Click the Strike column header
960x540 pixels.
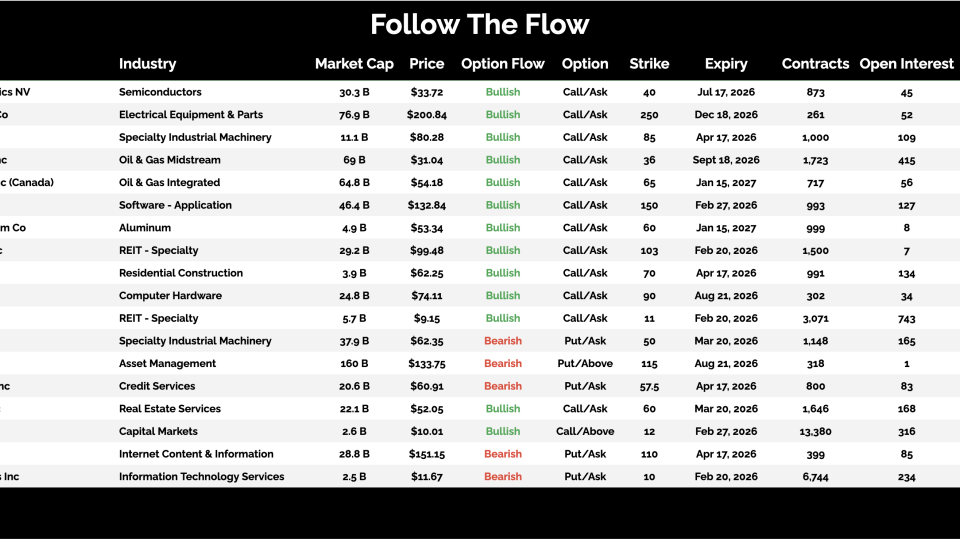(x=649, y=64)
